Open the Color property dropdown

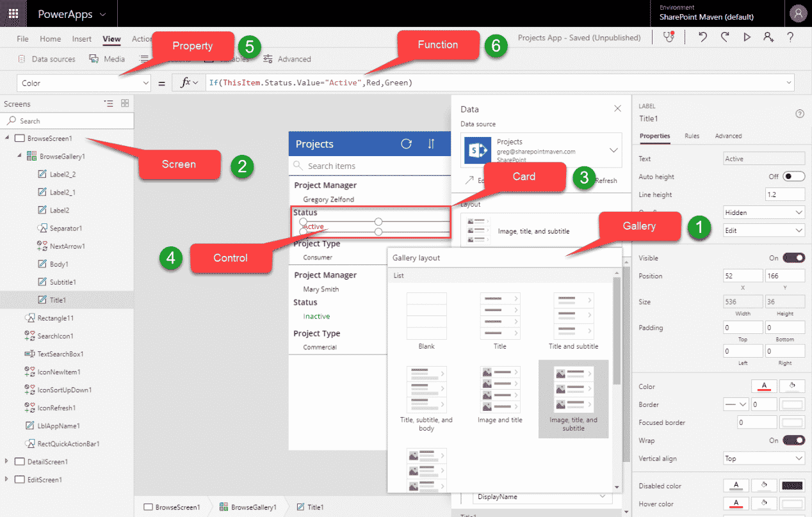[83, 83]
